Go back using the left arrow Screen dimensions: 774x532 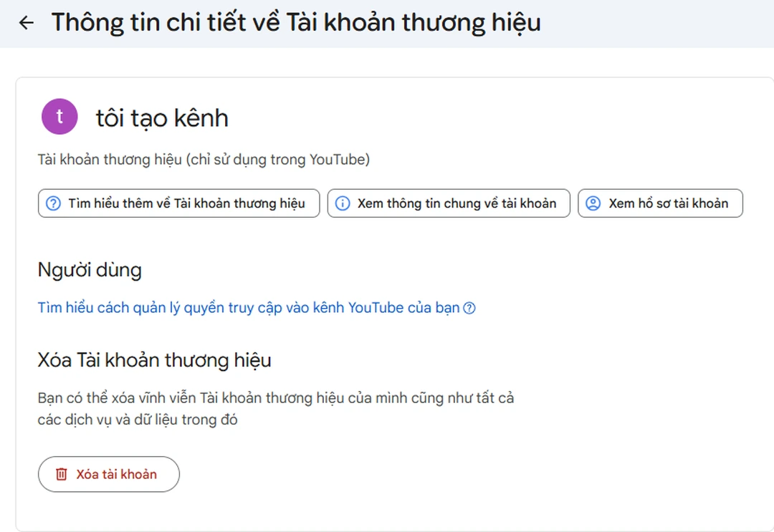[27, 23]
